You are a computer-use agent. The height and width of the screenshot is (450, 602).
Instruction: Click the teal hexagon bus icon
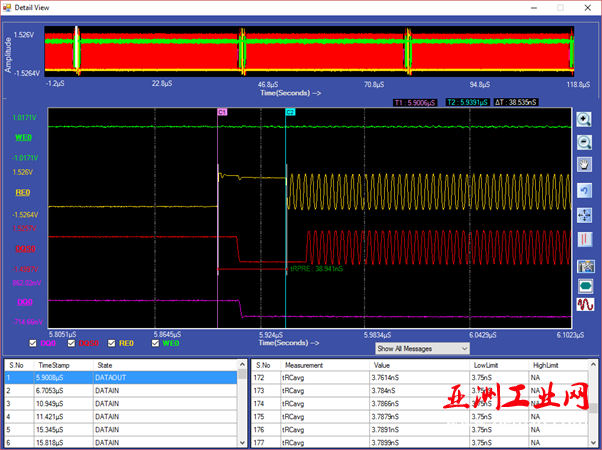585,286
